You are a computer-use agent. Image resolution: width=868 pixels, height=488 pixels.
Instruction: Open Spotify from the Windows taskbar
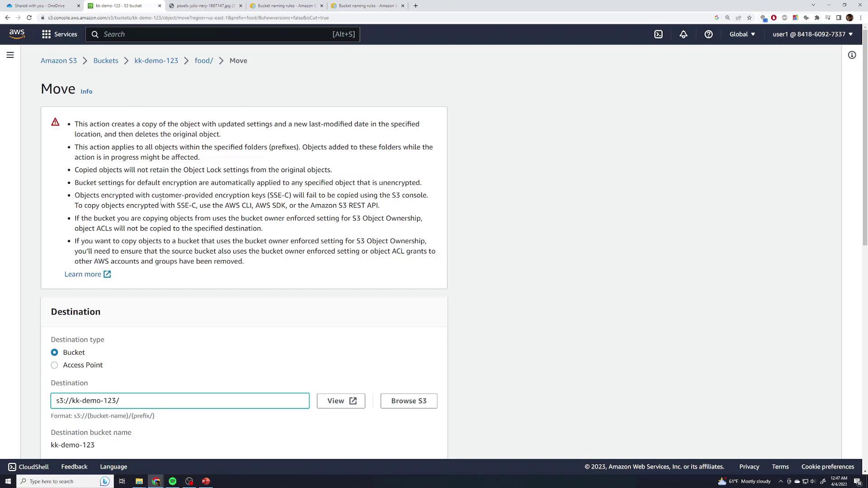click(x=172, y=481)
